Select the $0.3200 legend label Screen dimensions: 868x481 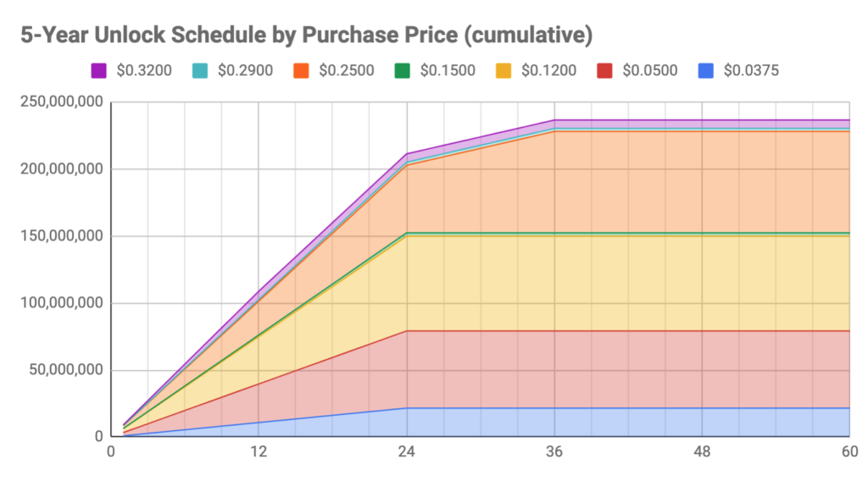144,71
